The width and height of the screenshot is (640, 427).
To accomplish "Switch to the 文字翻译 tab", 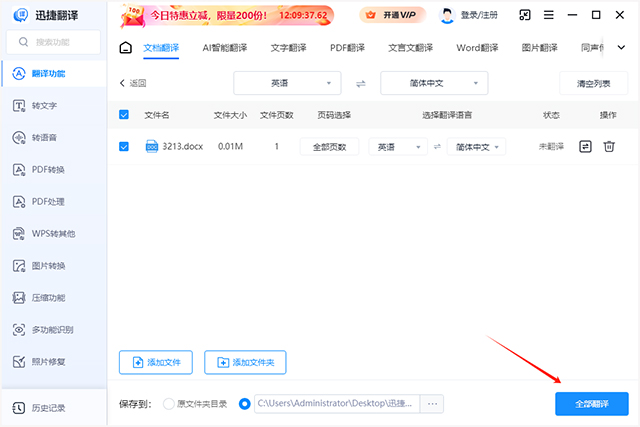I will (x=289, y=48).
